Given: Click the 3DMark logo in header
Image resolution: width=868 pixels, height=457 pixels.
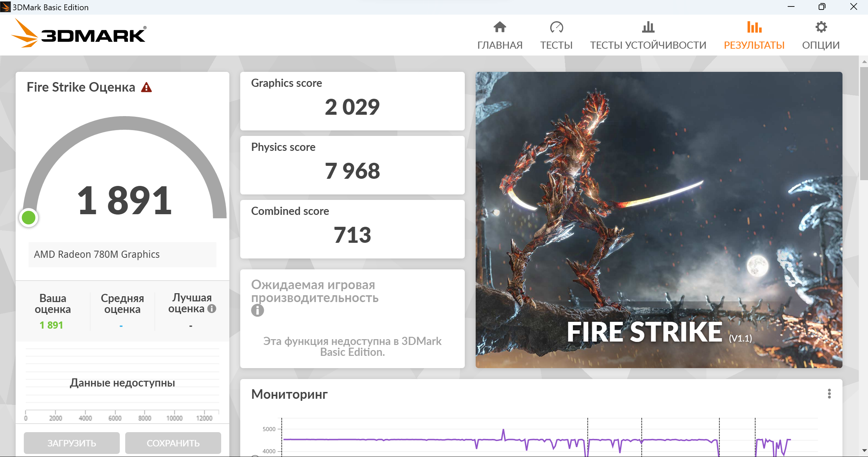Looking at the screenshot, I should (x=79, y=34).
